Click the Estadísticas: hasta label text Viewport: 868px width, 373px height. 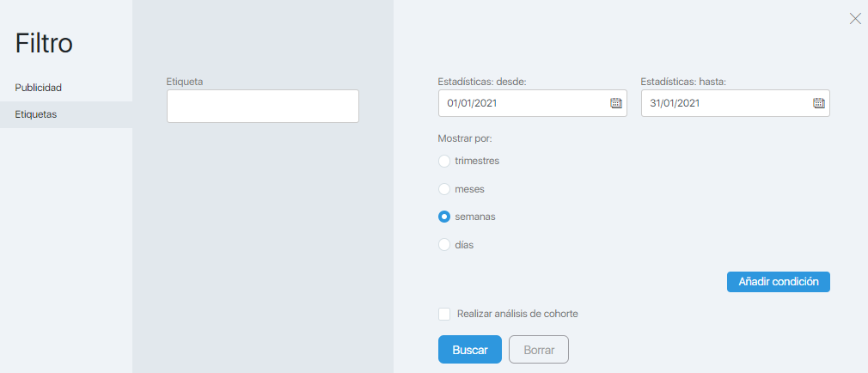684,82
